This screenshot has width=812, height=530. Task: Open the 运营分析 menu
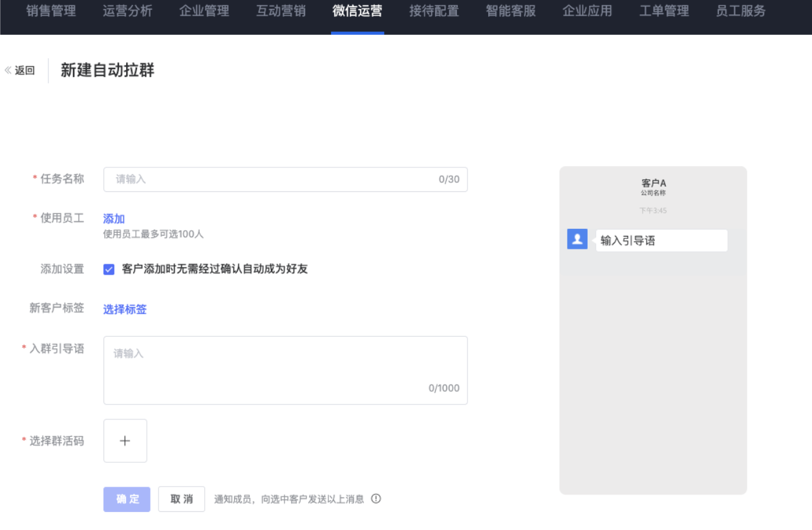pos(127,11)
